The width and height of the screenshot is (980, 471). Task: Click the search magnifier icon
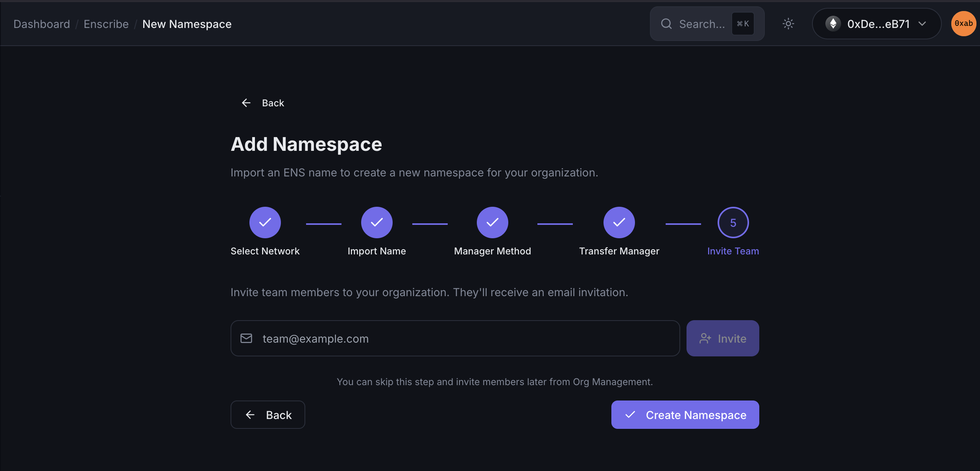pyautogui.click(x=666, y=24)
